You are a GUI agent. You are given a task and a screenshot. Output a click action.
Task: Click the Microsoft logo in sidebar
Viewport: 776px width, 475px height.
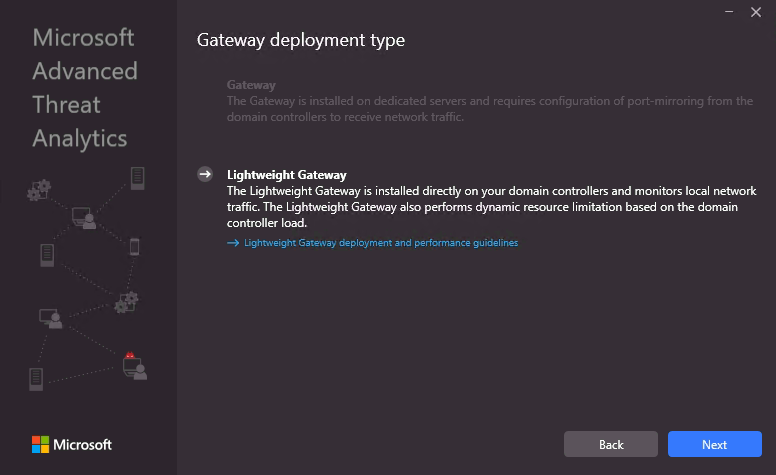72,444
